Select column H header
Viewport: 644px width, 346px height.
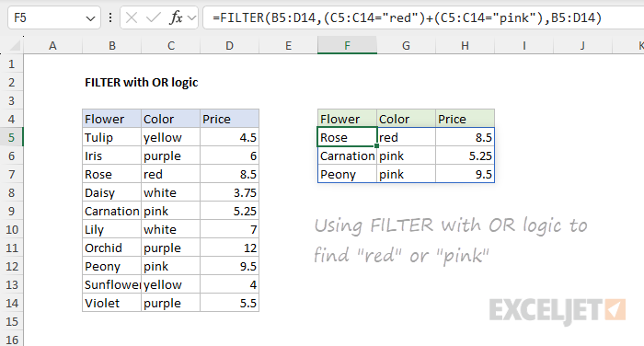[465, 45]
